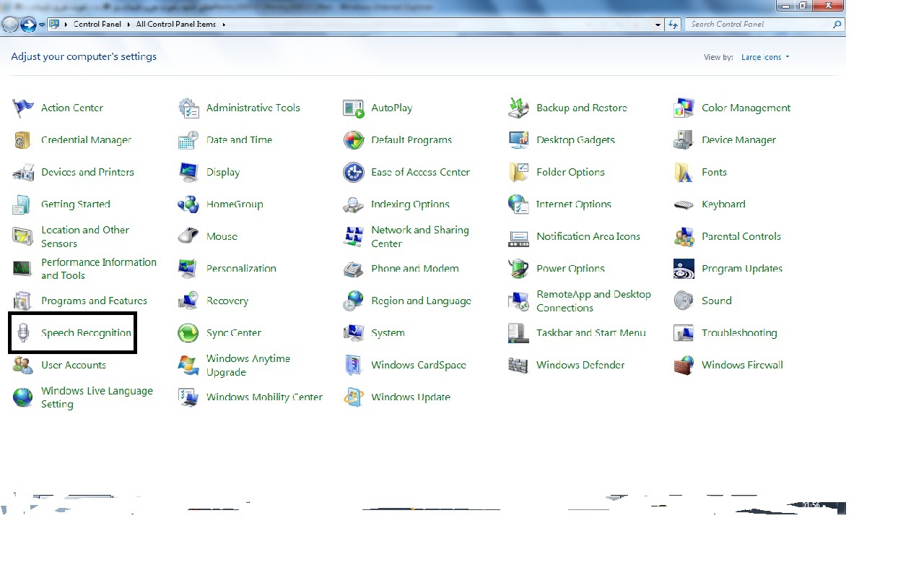Open the Device Manager icon

684,140
